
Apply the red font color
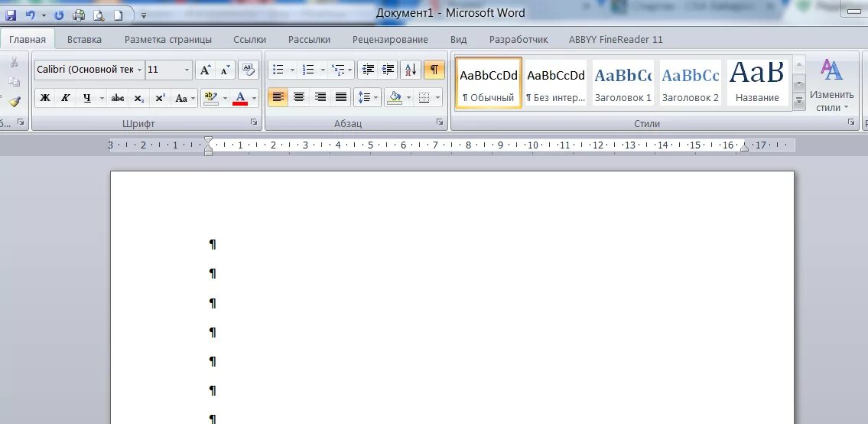[240, 98]
